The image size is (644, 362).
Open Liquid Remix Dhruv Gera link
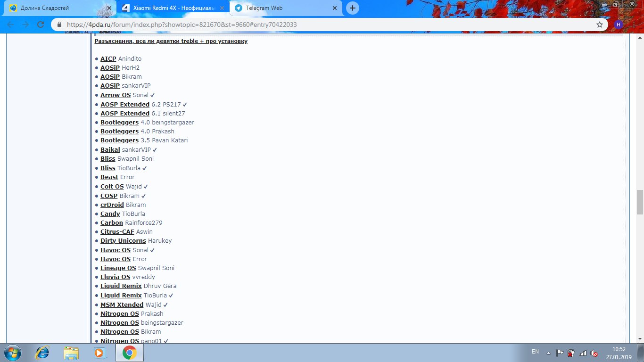point(121,286)
